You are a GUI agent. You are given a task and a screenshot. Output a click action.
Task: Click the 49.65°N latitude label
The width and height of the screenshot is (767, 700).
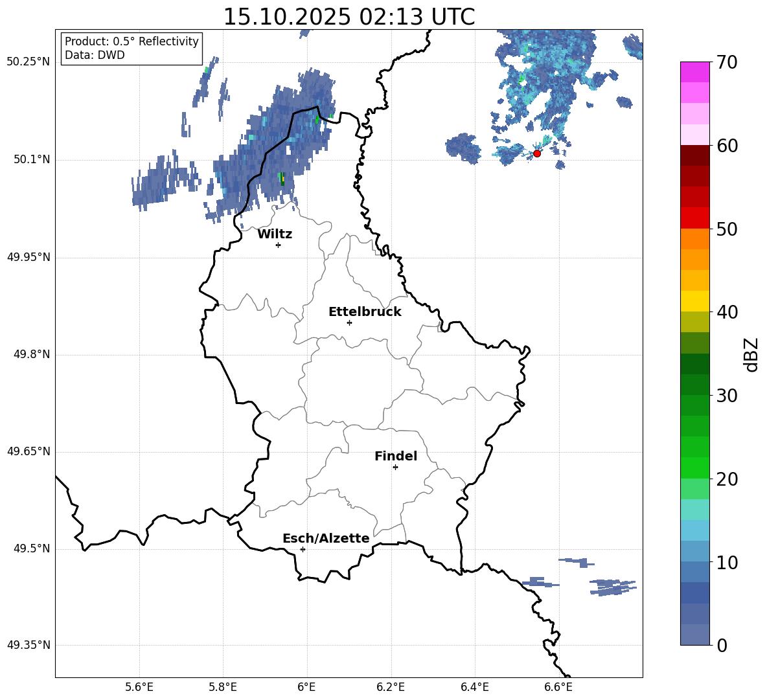pyautogui.click(x=29, y=451)
